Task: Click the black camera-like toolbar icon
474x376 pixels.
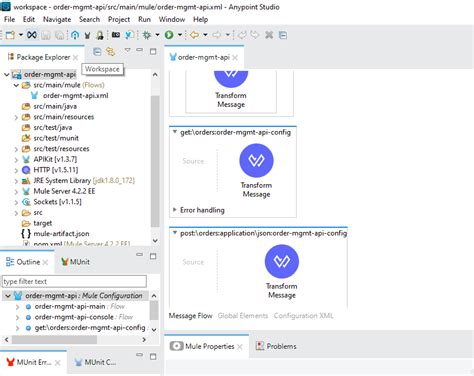Action: click(x=116, y=35)
